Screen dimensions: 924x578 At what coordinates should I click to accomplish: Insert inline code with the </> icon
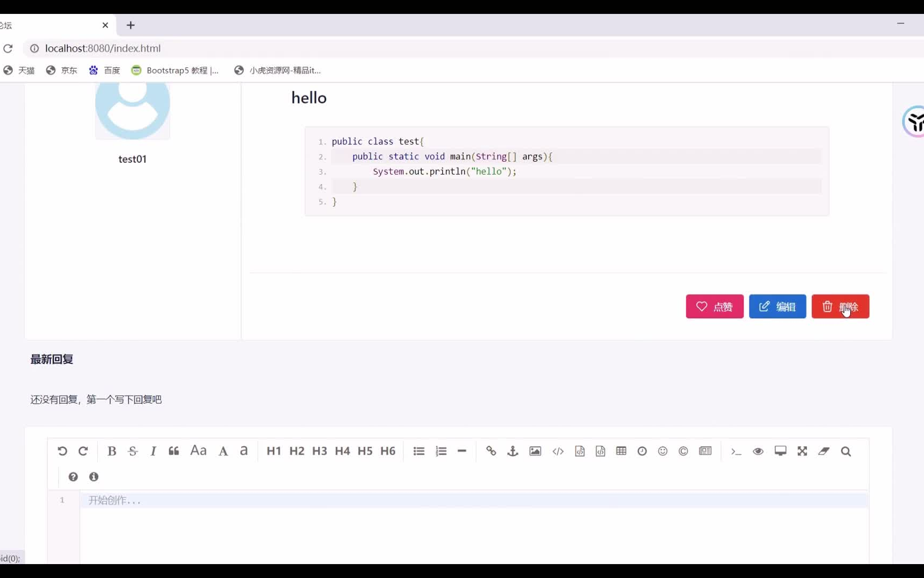(558, 451)
